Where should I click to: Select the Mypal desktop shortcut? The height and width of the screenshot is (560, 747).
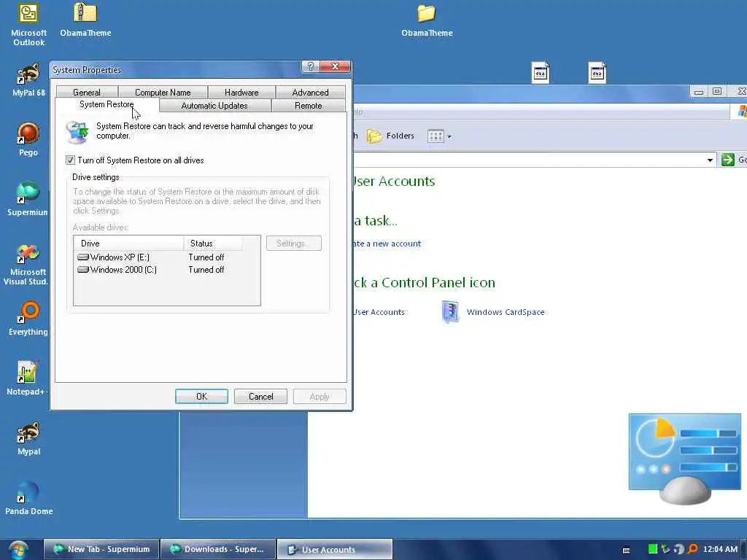(x=28, y=438)
